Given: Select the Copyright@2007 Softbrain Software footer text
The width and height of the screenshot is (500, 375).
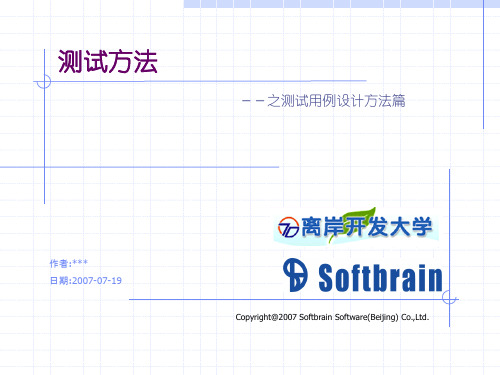Looking at the screenshot, I should pos(332,317).
